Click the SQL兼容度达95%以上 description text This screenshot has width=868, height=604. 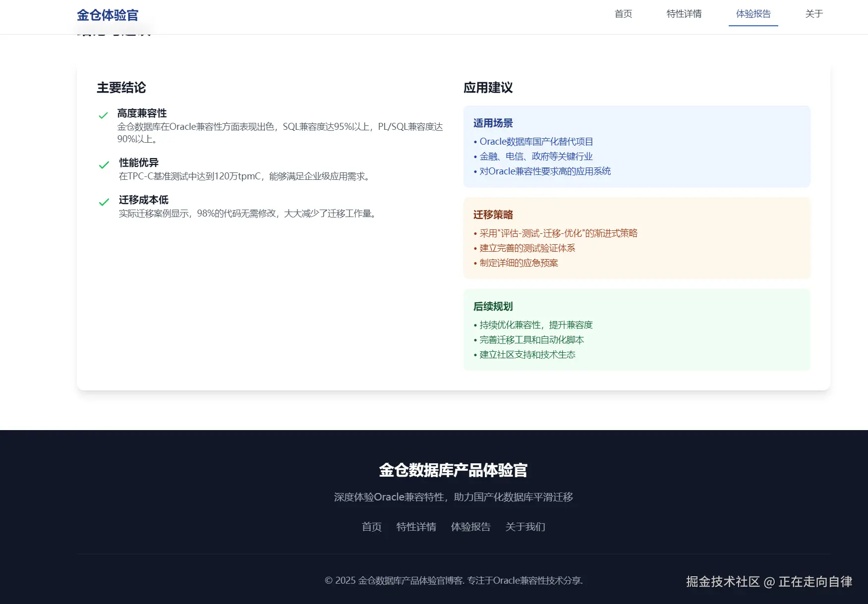coord(280,133)
